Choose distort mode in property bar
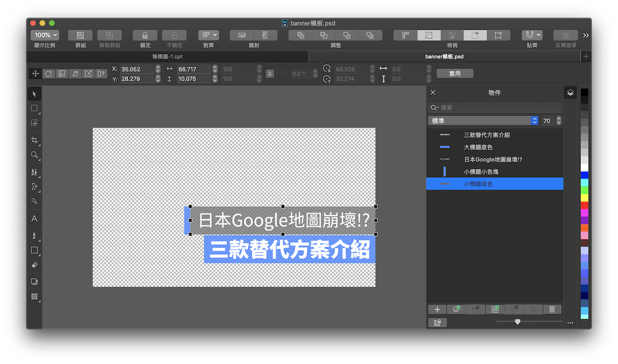This screenshot has height=364, width=618. pyautogui.click(x=88, y=74)
